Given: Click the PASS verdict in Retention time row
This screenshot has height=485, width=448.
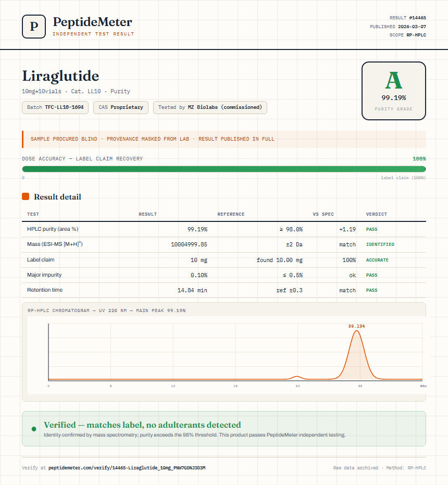Looking at the screenshot, I should [x=371, y=290].
